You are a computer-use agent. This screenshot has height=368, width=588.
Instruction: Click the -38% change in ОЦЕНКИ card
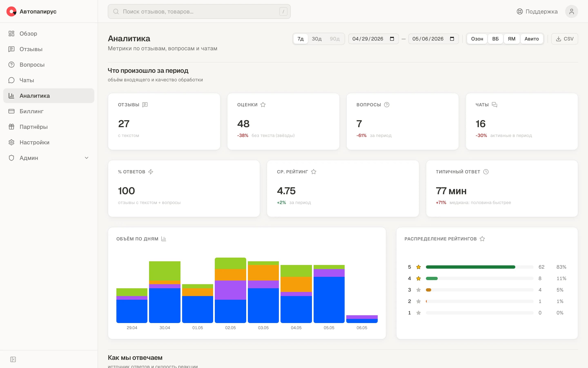coord(243,136)
